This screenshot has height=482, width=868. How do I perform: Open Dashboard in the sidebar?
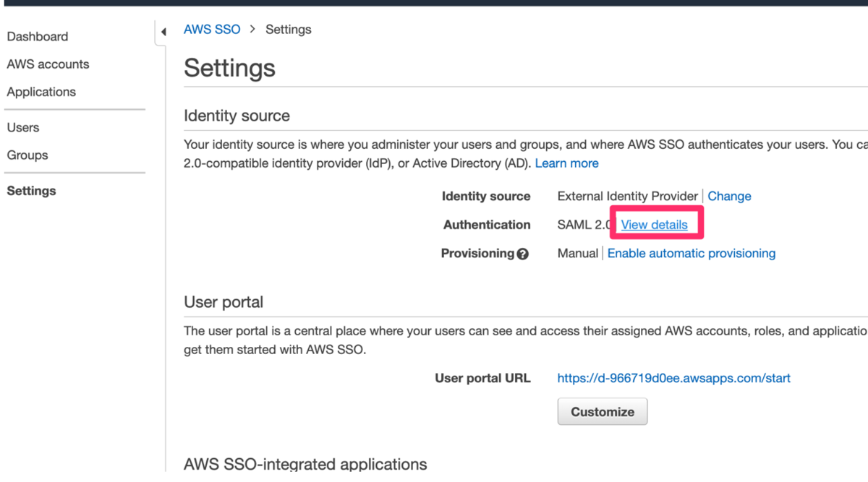pos(38,36)
